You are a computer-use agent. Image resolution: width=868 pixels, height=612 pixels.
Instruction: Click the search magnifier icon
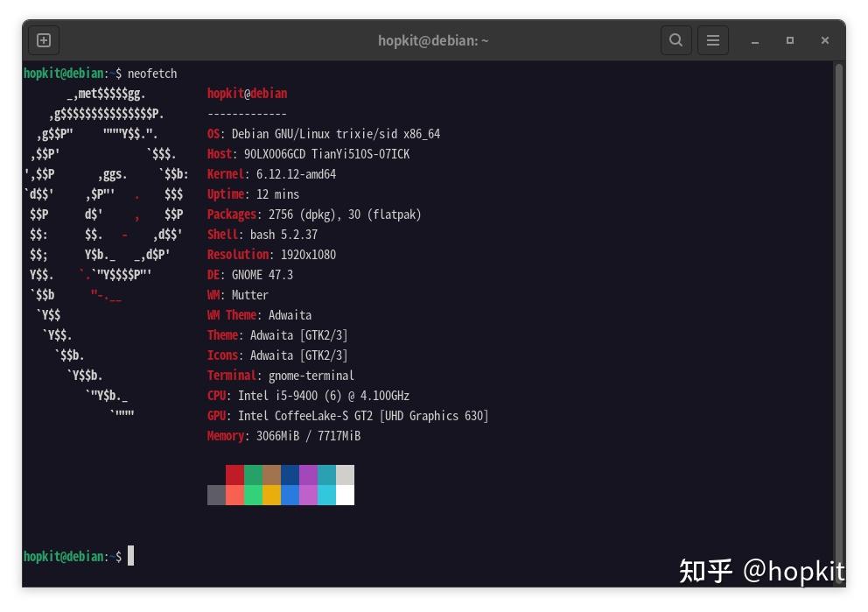tap(676, 39)
